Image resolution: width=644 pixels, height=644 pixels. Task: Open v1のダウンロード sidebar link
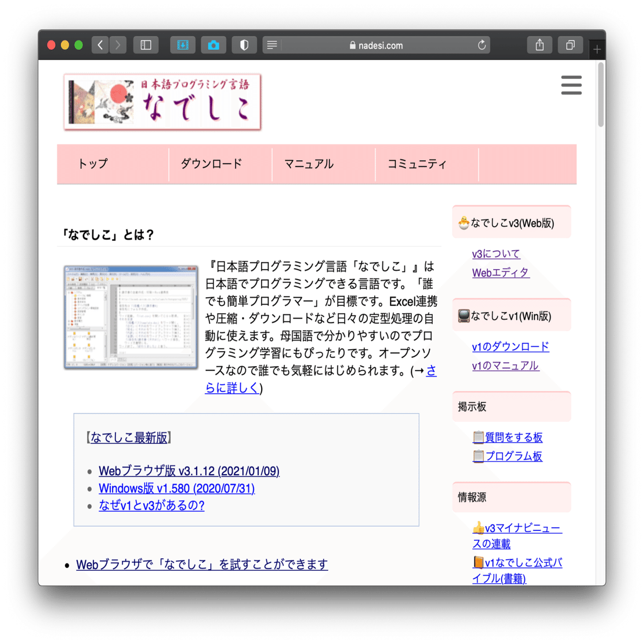point(511,346)
